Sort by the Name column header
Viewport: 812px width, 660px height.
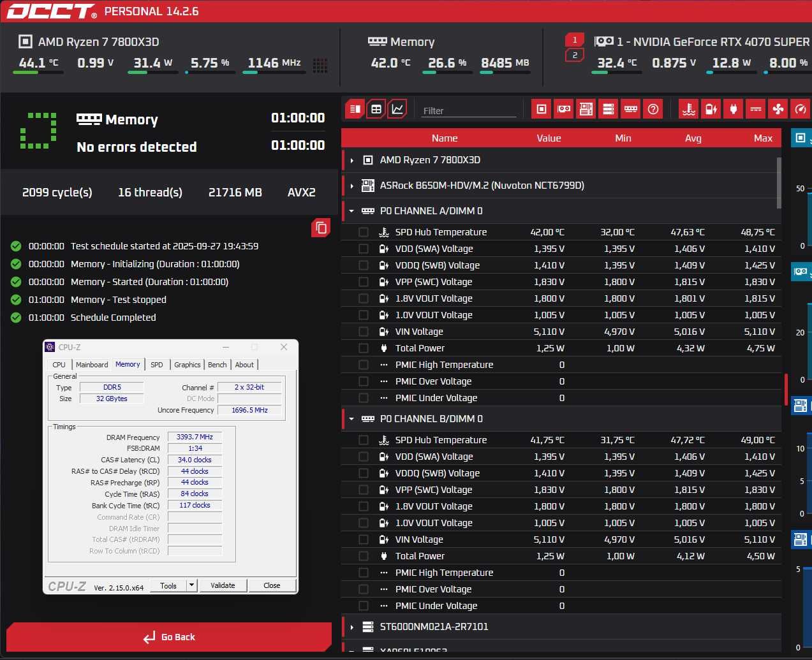445,138
